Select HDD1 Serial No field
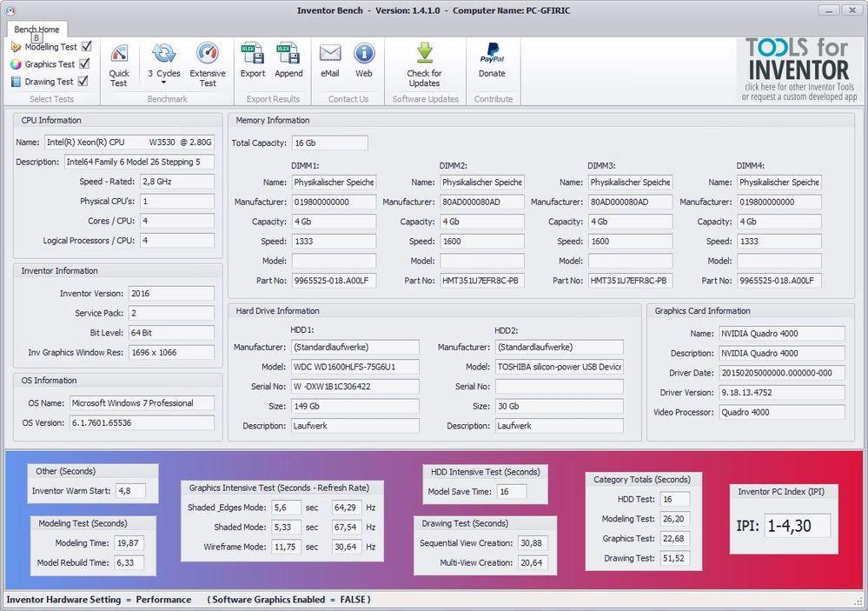The image size is (868, 611). [355, 387]
